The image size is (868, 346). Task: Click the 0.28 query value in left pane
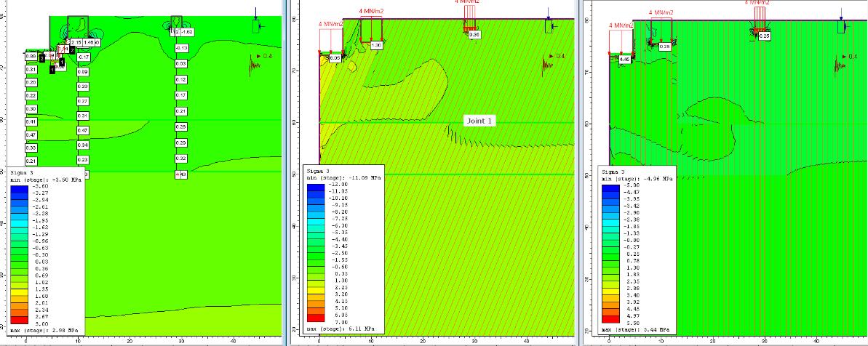tap(181, 127)
